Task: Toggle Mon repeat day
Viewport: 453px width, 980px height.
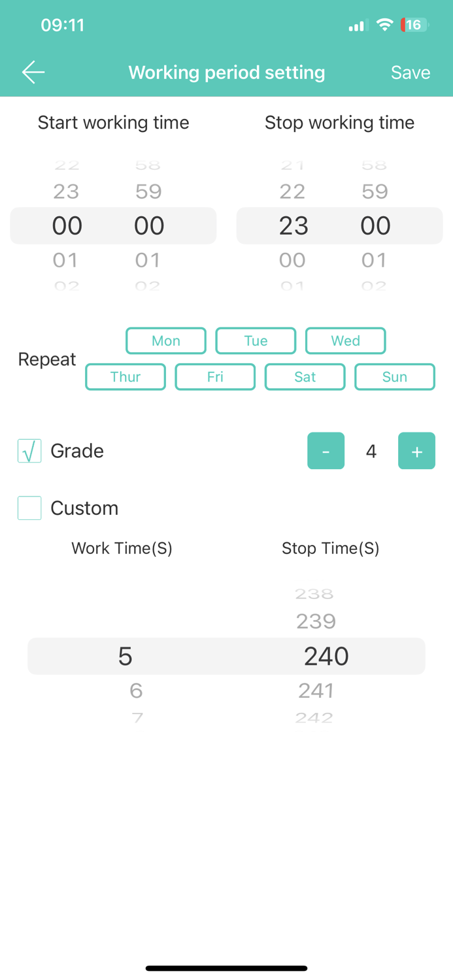Action: [x=166, y=340]
